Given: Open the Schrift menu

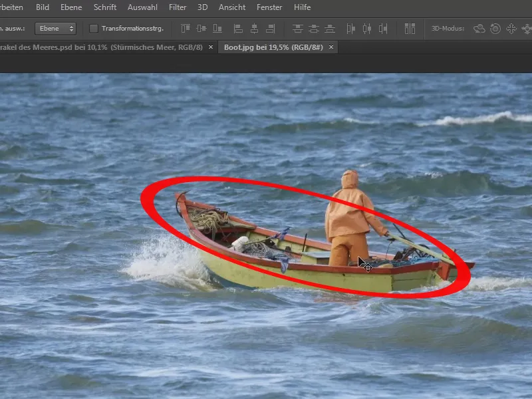Looking at the screenshot, I should 105,7.
